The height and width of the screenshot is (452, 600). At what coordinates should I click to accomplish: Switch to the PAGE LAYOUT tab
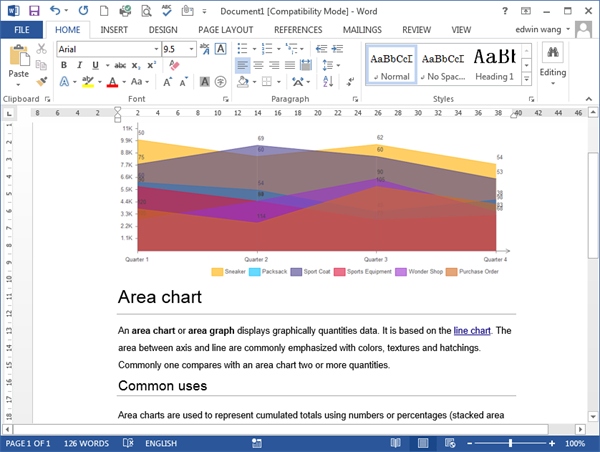pyautogui.click(x=227, y=30)
